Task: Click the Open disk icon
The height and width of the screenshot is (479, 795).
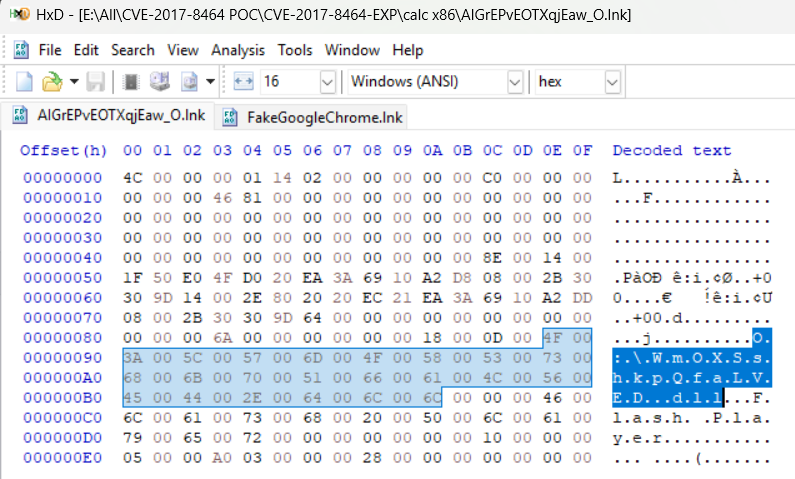Action: [160, 82]
